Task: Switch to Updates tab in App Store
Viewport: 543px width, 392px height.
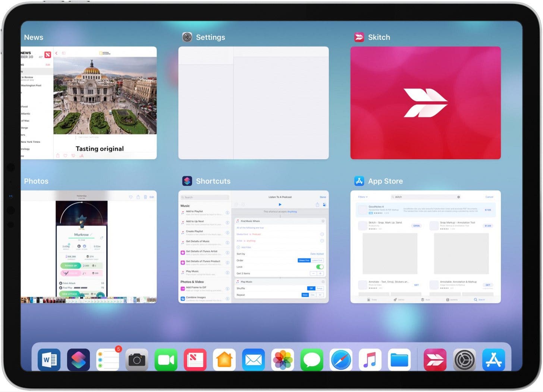Action: click(x=452, y=300)
